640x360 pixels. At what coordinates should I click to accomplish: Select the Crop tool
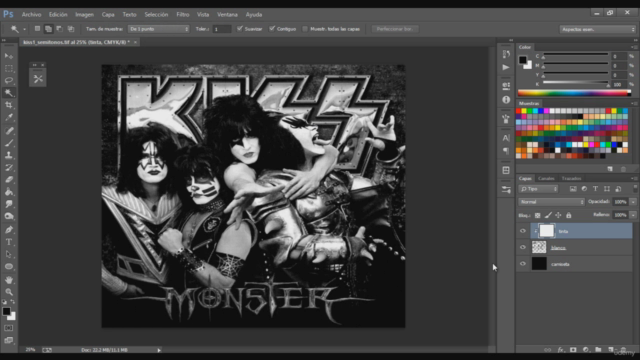click(9, 105)
